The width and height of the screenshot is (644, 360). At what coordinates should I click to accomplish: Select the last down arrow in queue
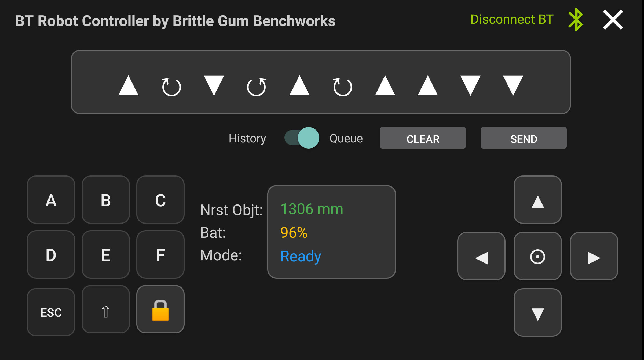click(513, 85)
